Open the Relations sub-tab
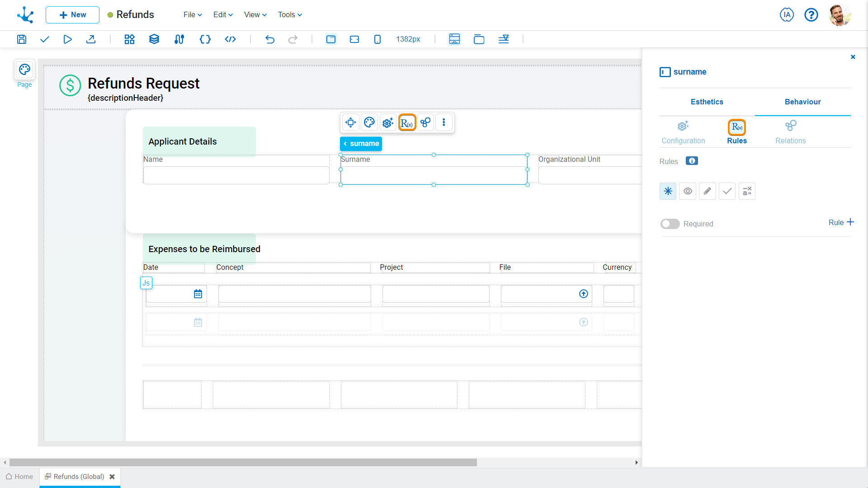 pos(790,132)
